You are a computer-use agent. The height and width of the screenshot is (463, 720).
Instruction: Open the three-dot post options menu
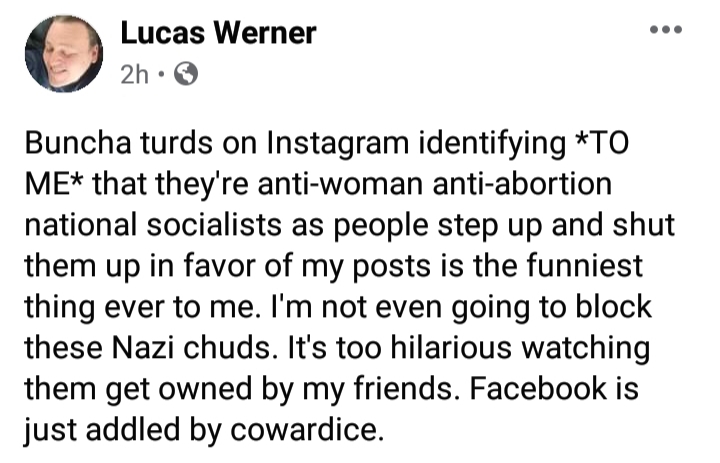point(666,30)
